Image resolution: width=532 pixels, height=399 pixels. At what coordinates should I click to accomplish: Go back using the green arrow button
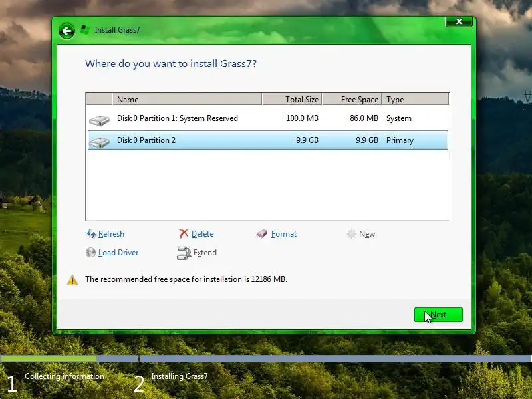pos(66,31)
